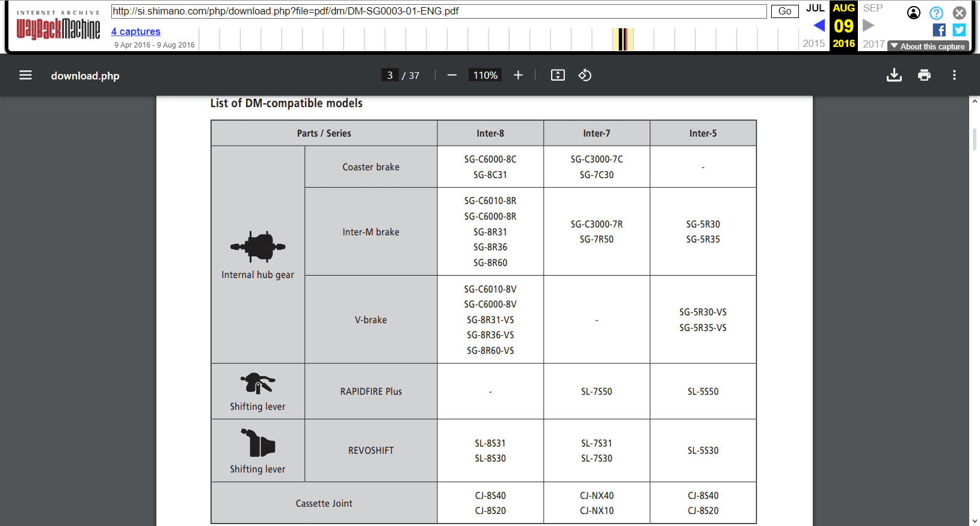This screenshot has width=980, height=526.
Task: Fit the PDF page to window
Action: click(x=558, y=75)
